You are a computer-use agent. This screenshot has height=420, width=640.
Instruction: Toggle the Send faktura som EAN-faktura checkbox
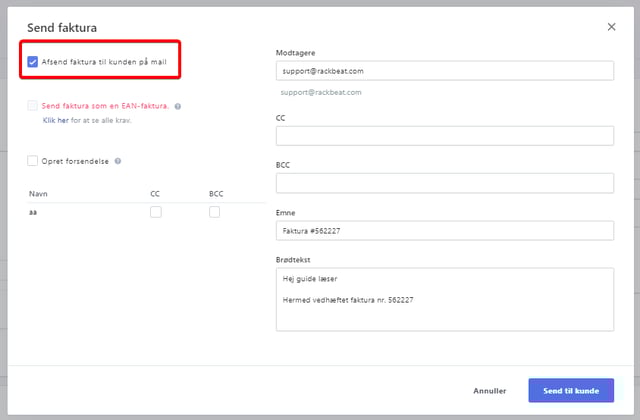pyautogui.click(x=33, y=105)
